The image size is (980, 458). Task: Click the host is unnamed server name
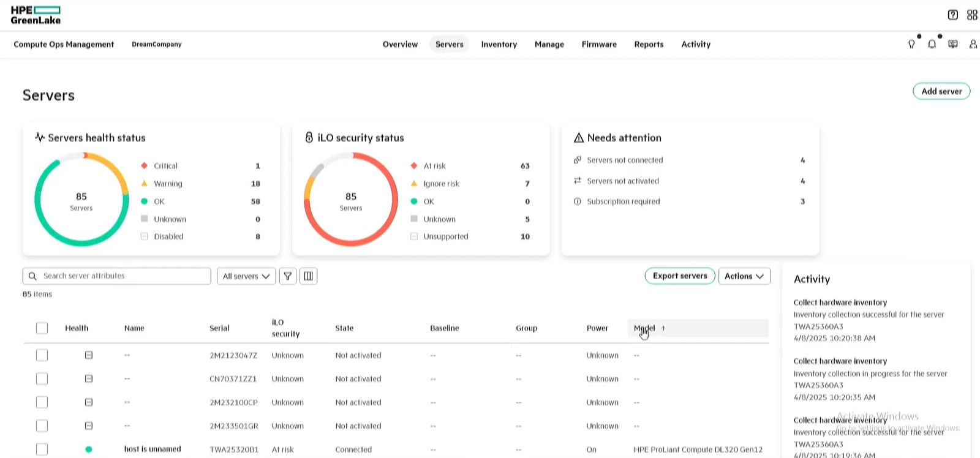[x=153, y=449]
